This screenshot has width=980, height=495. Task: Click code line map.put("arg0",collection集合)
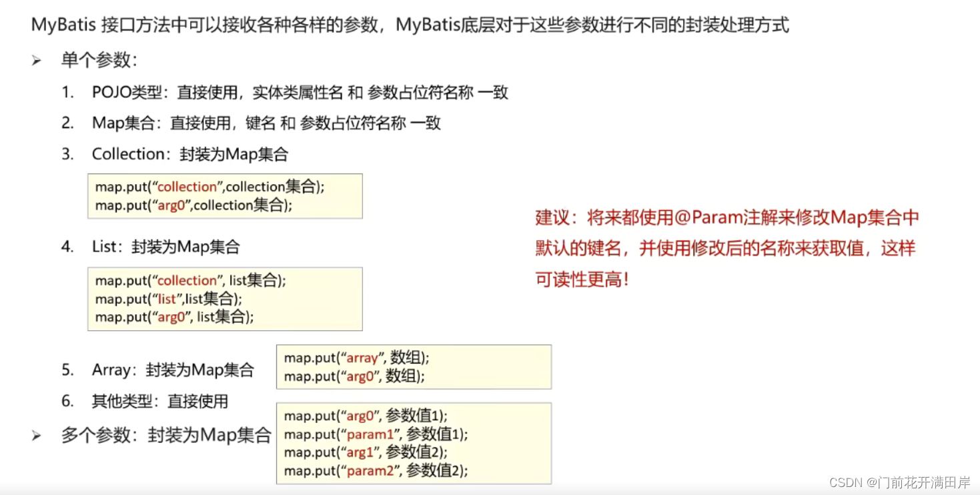tap(194, 205)
